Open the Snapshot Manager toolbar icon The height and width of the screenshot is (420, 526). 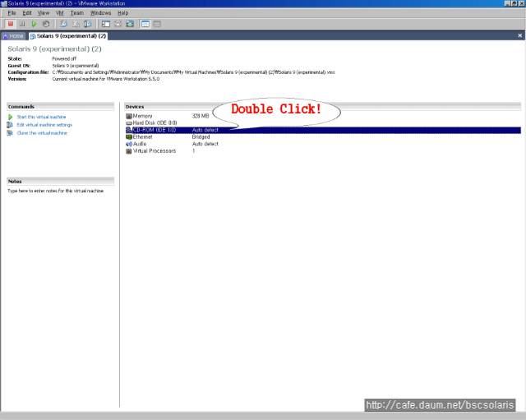(x=88, y=24)
